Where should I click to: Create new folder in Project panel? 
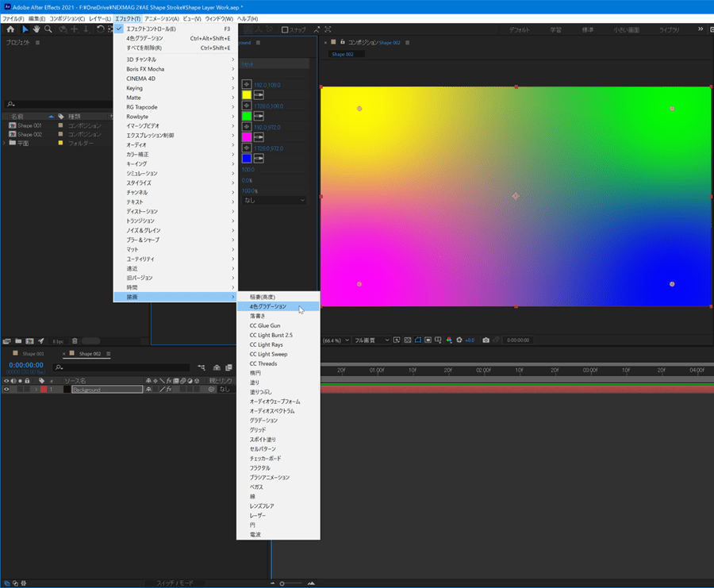coord(18,340)
